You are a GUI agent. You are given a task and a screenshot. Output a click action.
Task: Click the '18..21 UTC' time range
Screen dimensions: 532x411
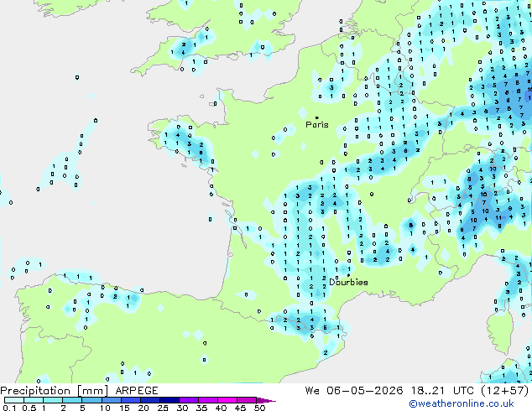[442, 391]
